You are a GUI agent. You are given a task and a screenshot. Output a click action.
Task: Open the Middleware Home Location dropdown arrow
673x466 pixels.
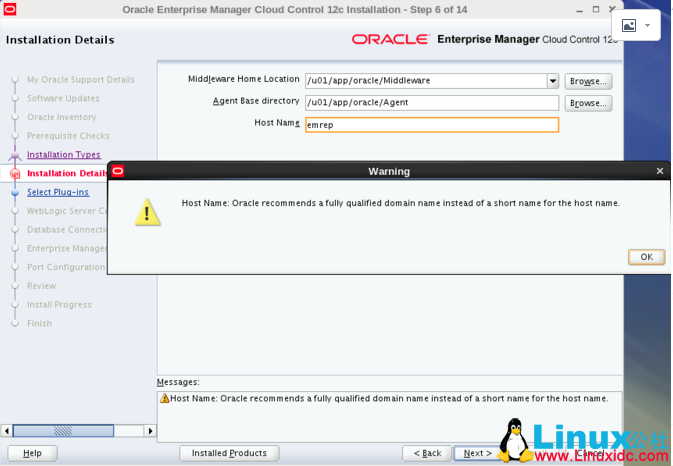tap(553, 81)
